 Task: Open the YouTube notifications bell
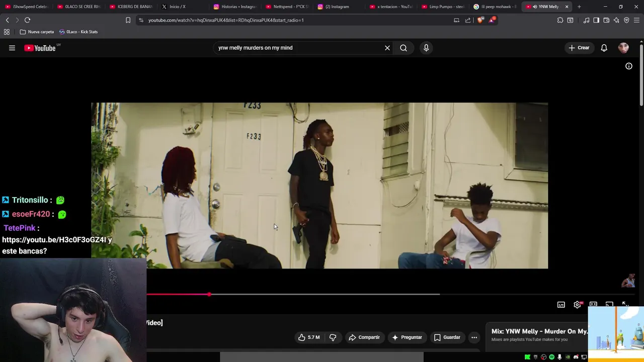click(604, 48)
